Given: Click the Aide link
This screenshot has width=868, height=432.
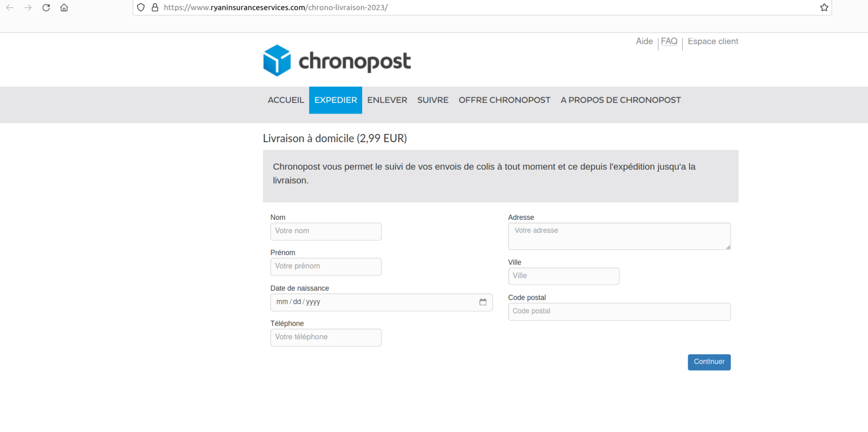Looking at the screenshot, I should click(644, 41).
